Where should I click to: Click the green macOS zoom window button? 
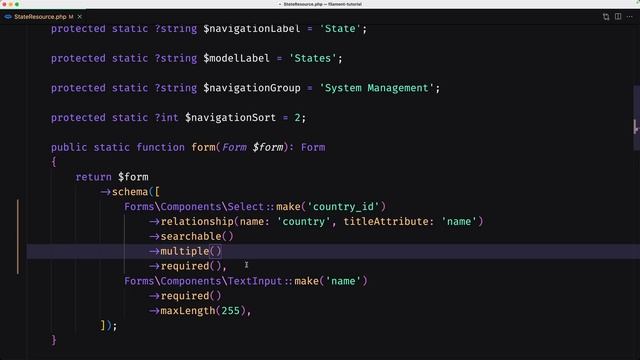[x=17, y=4]
